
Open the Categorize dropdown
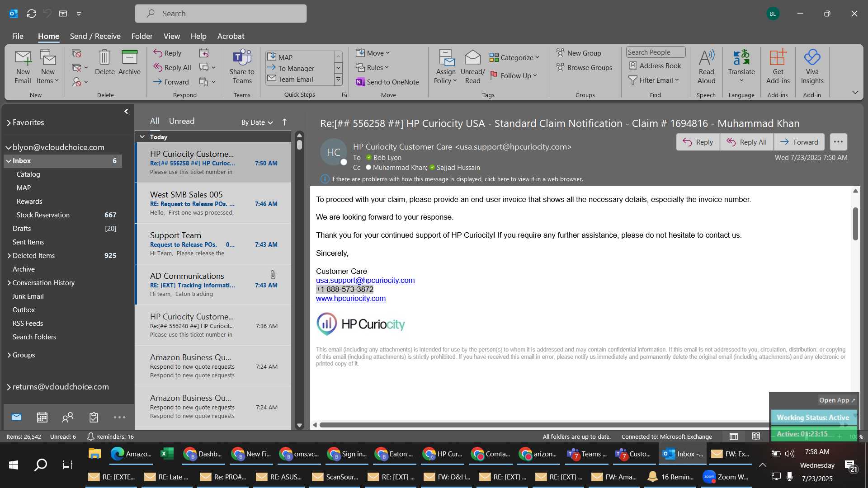(x=514, y=57)
